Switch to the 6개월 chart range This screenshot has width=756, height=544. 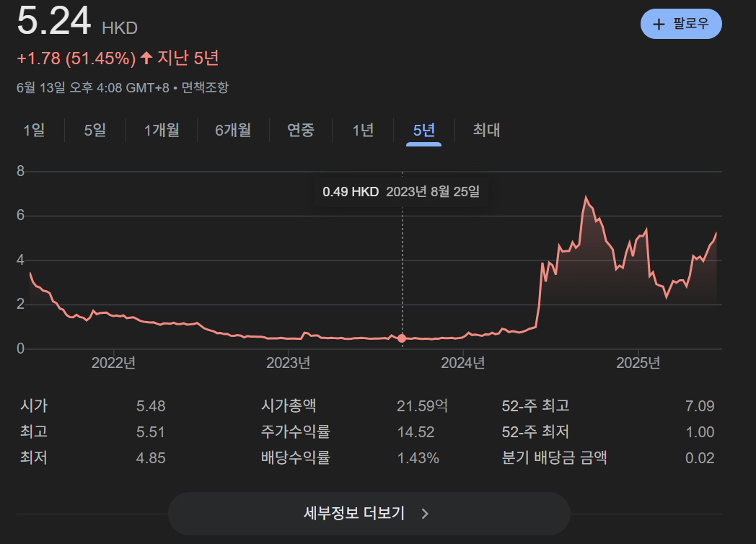click(x=233, y=130)
